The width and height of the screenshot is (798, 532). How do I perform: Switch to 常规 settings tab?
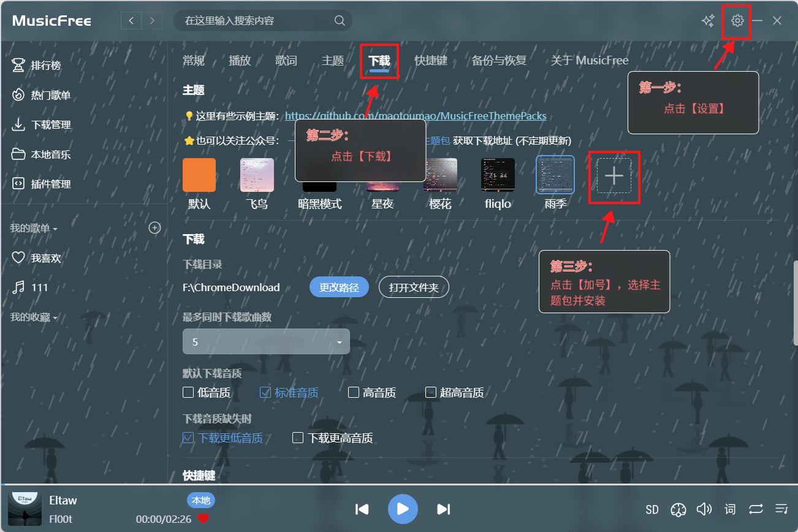click(194, 60)
